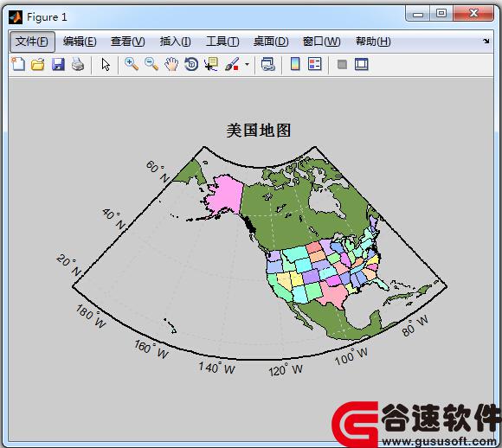Click the 160° W longitude label
Image resolution: width=502 pixels, height=448 pixels.
point(151,349)
